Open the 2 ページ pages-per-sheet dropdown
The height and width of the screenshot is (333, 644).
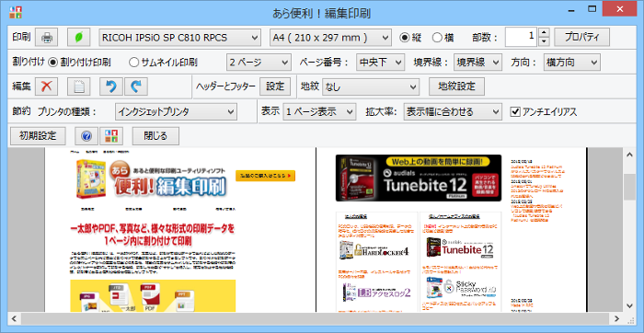(x=259, y=63)
